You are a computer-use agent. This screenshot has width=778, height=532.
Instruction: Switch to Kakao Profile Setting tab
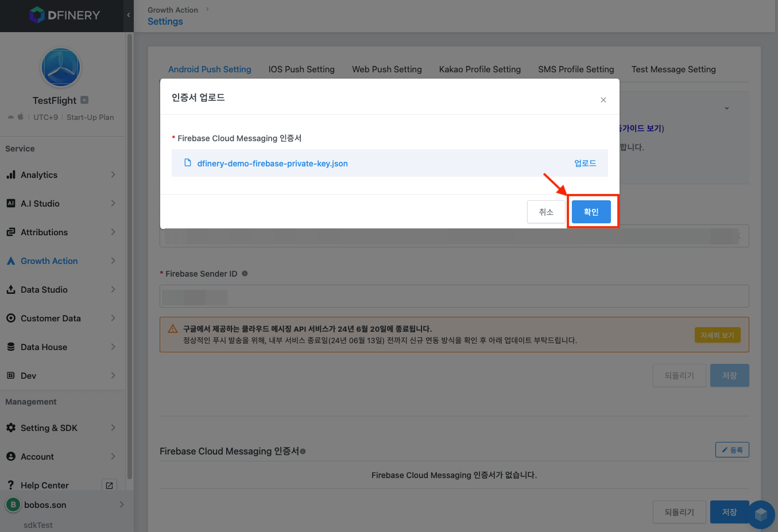(480, 69)
